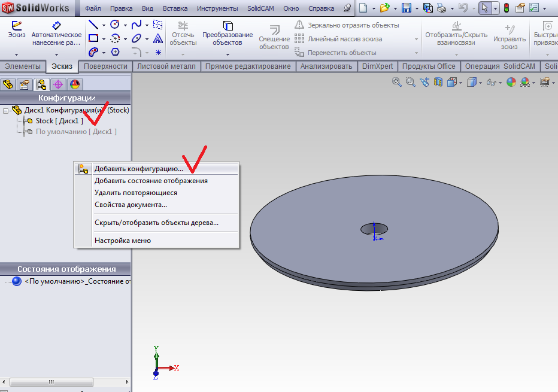Viewport: 558px width, 392px height.
Task: Click Zoom to Area in view toolbar
Action: (411, 82)
